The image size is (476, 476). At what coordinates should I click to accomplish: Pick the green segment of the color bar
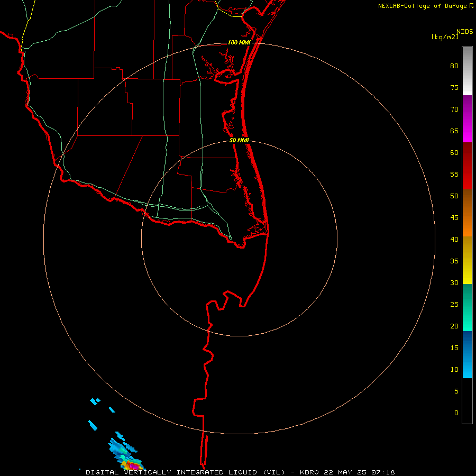point(467,307)
